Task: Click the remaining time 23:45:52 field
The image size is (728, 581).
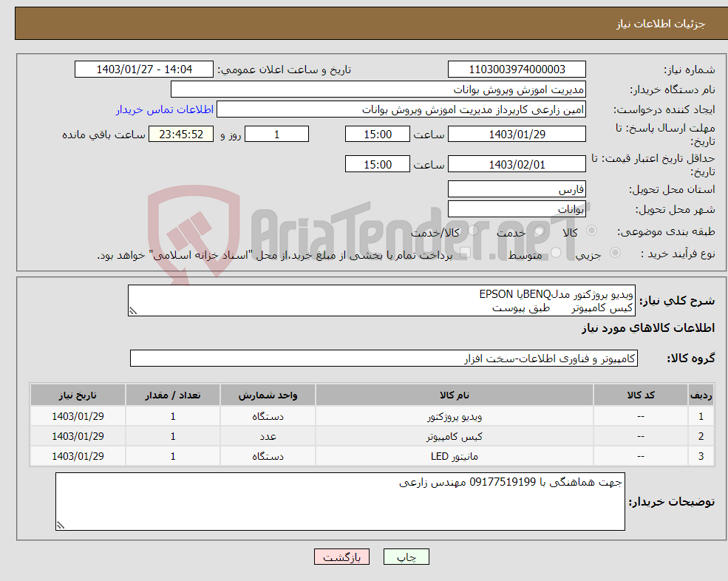Action: pyautogui.click(x=181, y=135)
